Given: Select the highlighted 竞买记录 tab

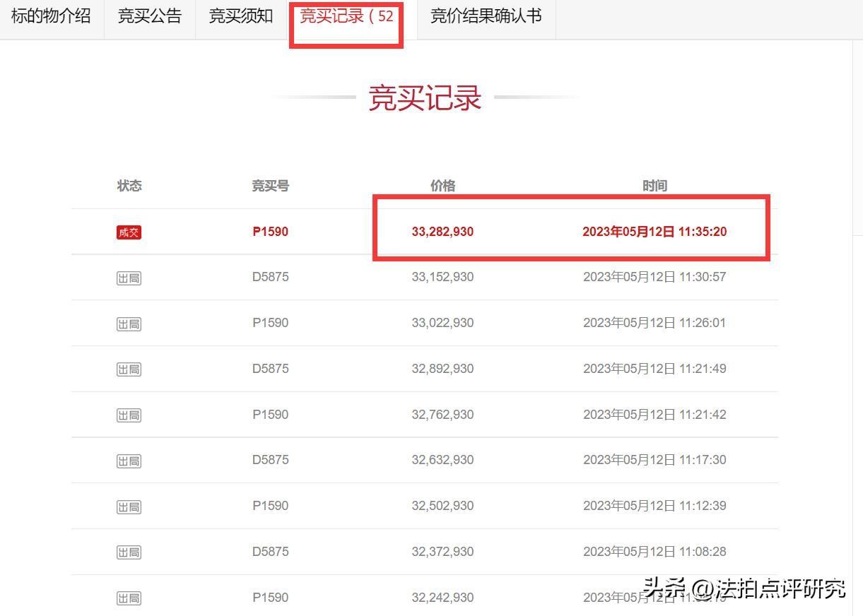Looking at the screenshot, I should (346, 17).
